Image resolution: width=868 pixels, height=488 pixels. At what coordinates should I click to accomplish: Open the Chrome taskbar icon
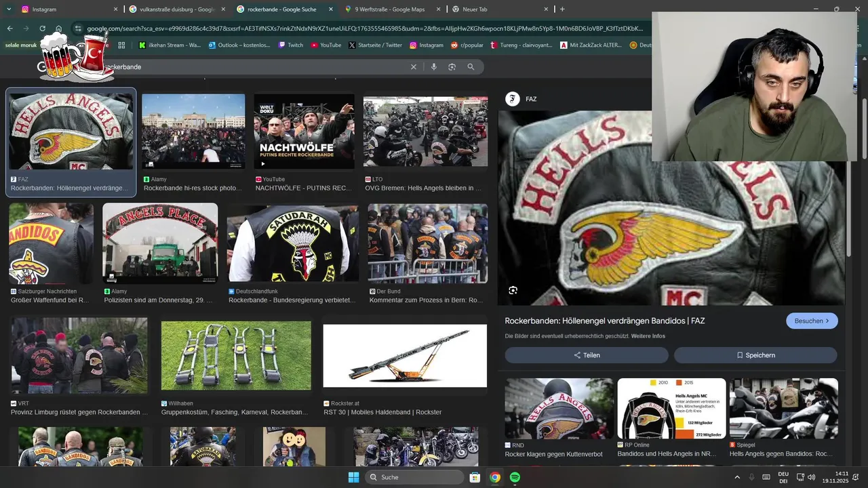click(495, 477)
